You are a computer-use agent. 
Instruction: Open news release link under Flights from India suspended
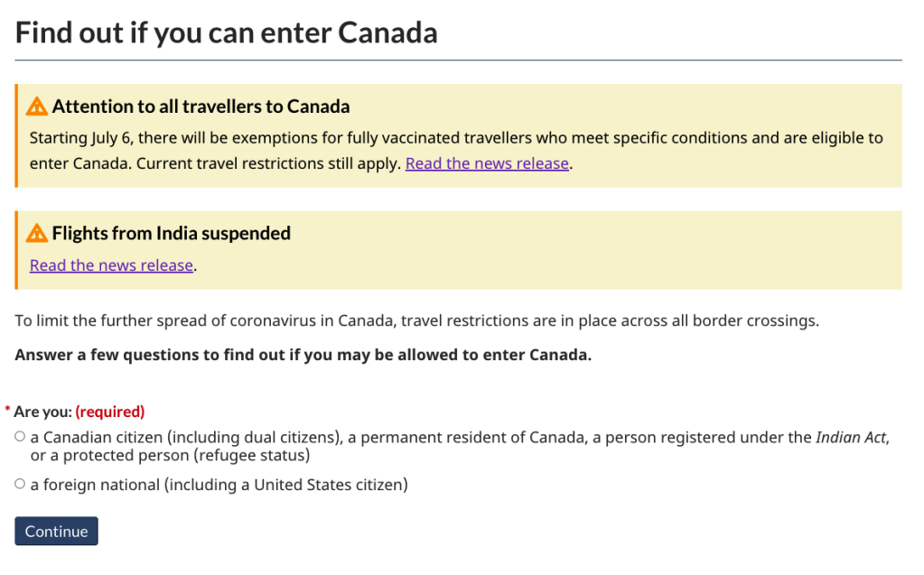point(111,265)
